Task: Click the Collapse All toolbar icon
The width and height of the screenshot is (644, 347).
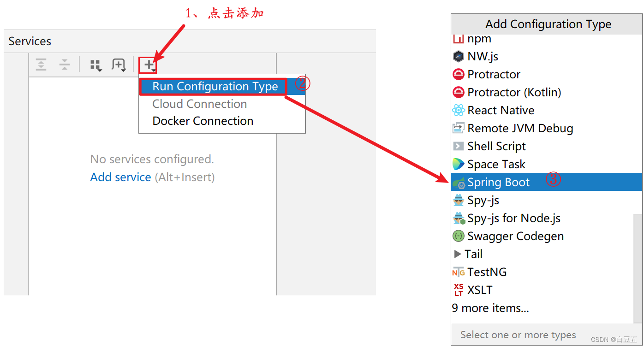Action: [64, 65]
